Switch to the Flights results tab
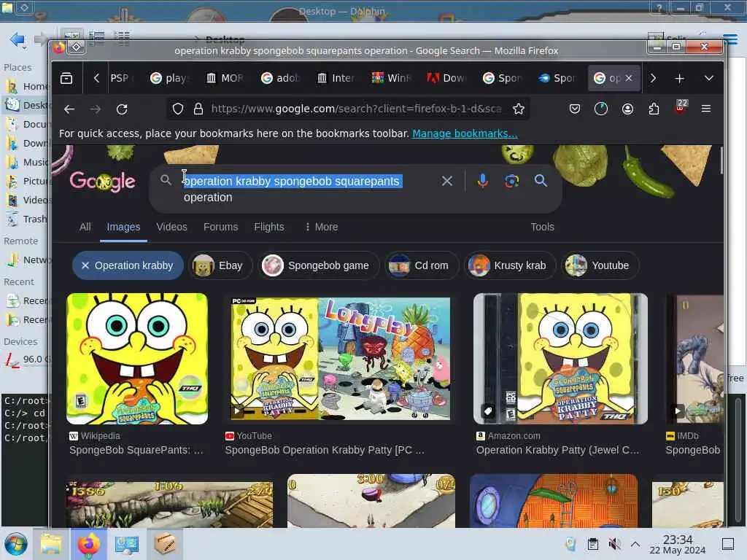Viewport: 747px width, 560px height. (268, 227)
